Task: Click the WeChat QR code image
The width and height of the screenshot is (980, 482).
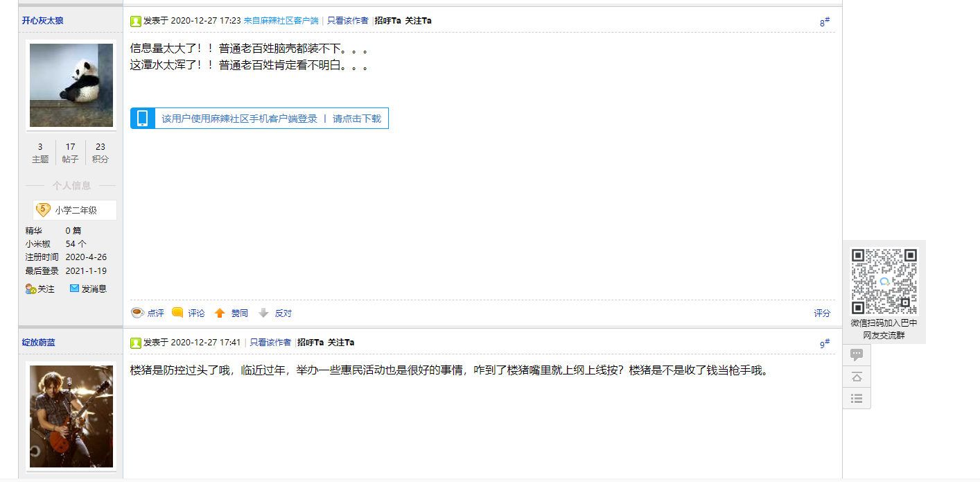Action: (884, 281)
